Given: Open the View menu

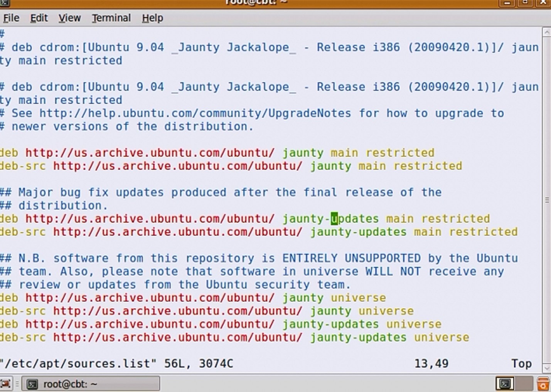Looking at the screenshot, I should tap(69, 18).
